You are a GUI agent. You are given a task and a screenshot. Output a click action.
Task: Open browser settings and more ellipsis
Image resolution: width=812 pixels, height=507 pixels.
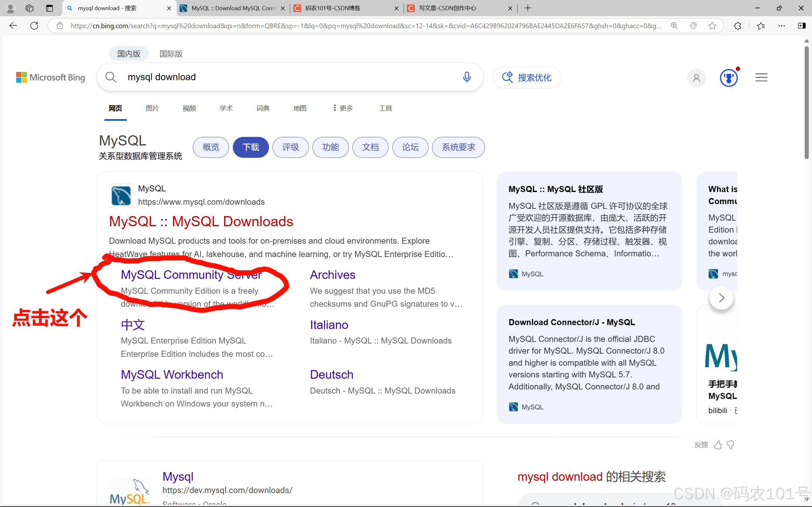pos(782,26)
